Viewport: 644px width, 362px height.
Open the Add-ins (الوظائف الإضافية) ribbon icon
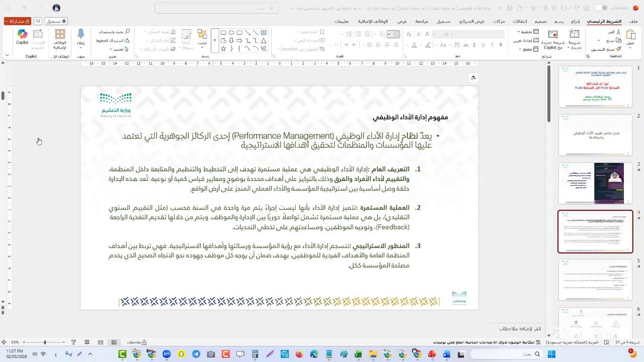coord(60,34)
